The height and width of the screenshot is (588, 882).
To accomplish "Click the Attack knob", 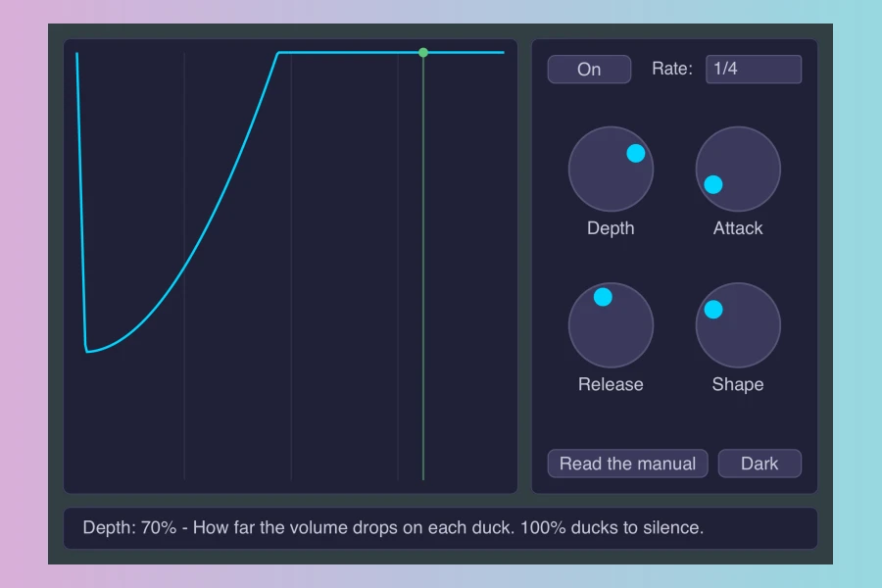I will [738, 169].
